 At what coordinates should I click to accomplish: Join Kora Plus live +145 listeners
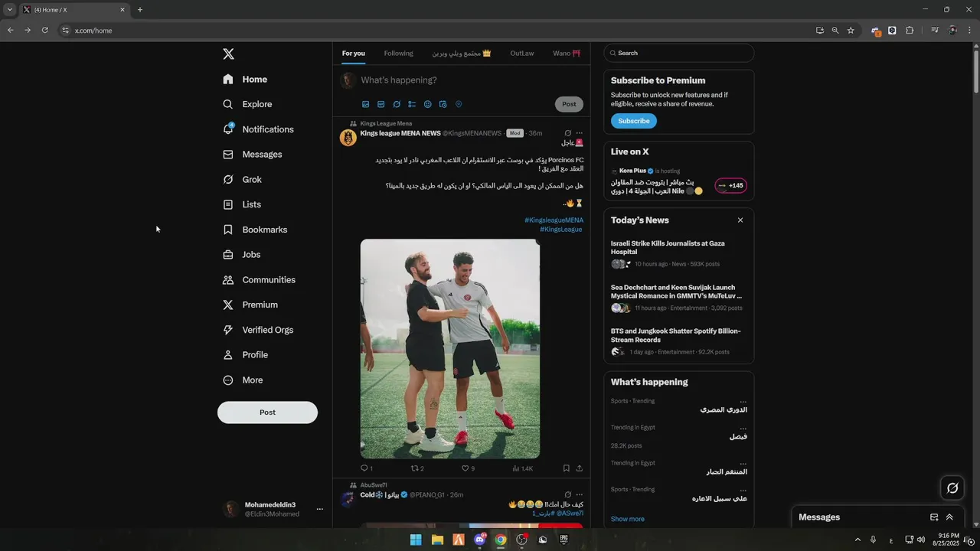pyautogui.click(x=730, y=185)
